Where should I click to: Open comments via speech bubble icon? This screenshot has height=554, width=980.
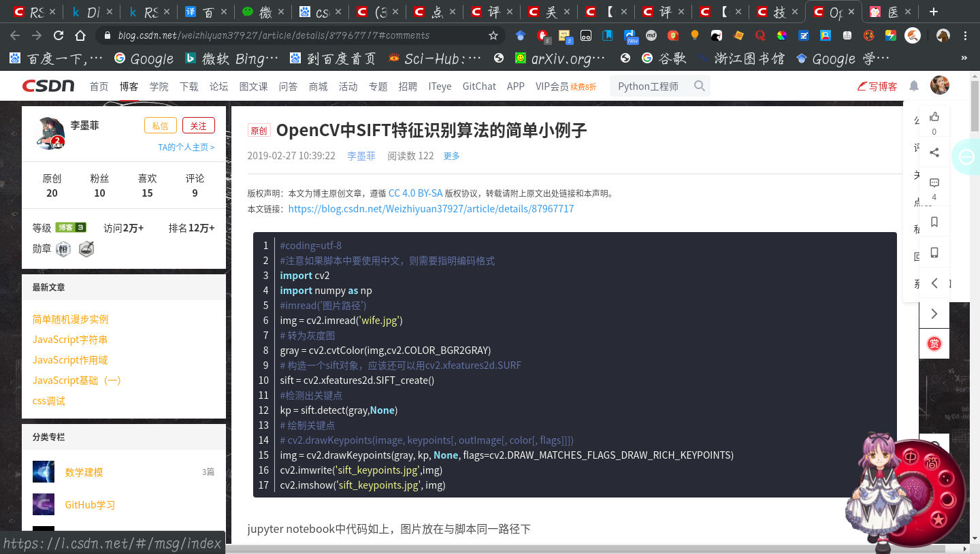pos(934,183)
